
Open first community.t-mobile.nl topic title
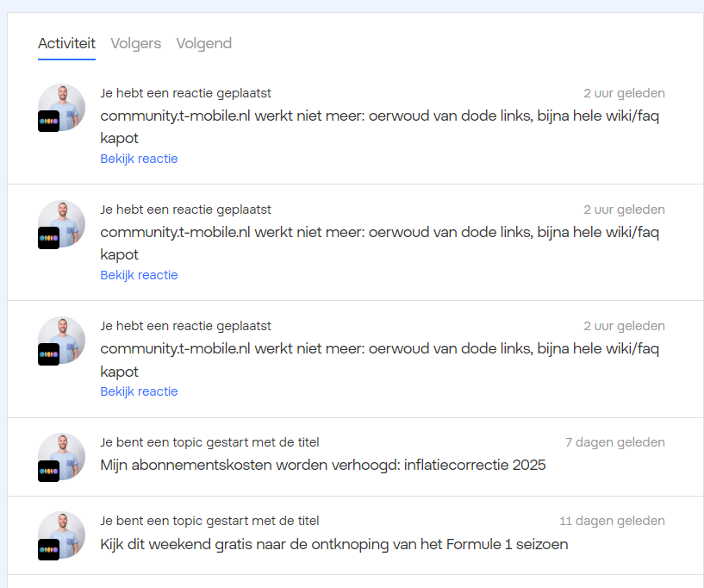pos(380,127)
